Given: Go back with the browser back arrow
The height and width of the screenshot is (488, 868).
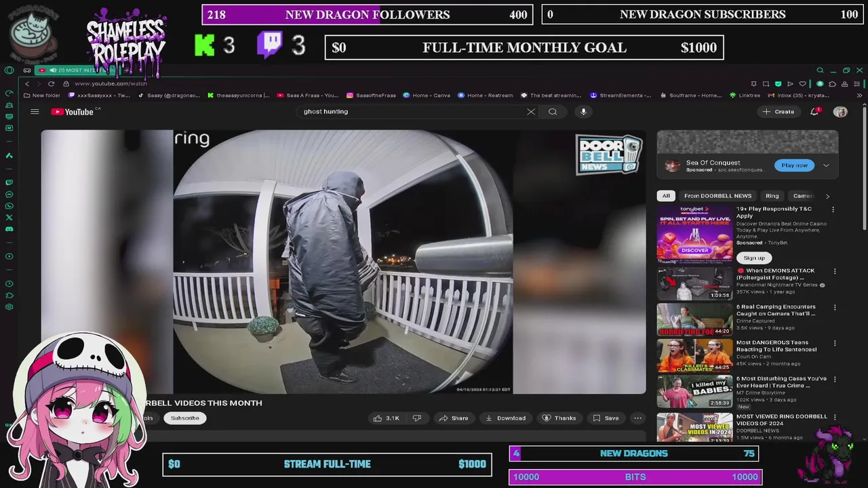Looking at the screenshot, I should [x=27, y=83].
